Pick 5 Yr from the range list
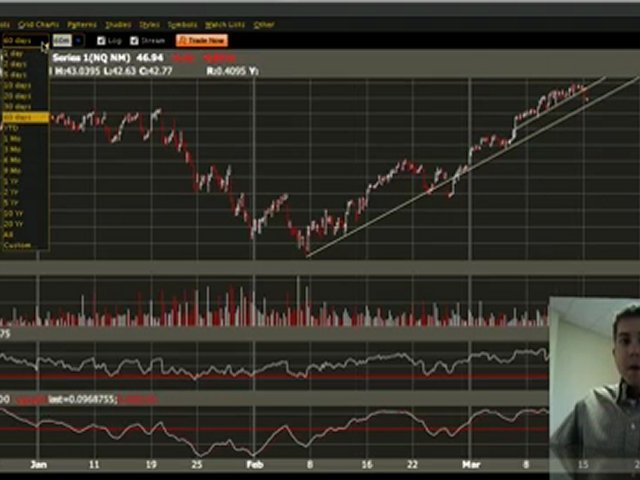640x480 pixels. coord(25,202)
